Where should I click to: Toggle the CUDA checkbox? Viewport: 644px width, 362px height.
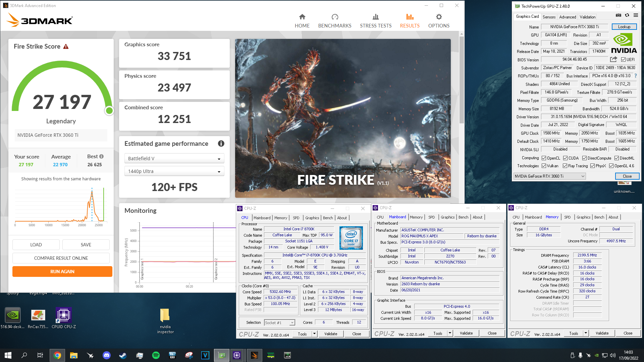point(565,158)
